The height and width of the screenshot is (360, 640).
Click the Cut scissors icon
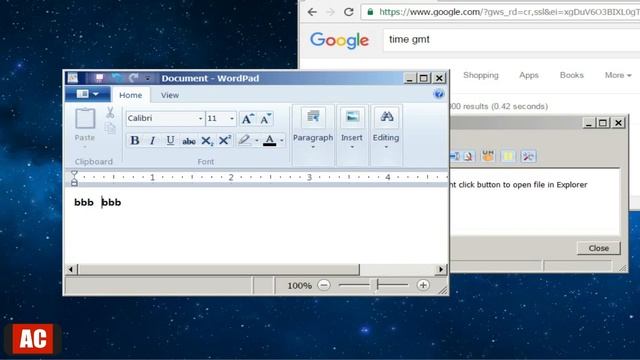[x=110, y=113]
